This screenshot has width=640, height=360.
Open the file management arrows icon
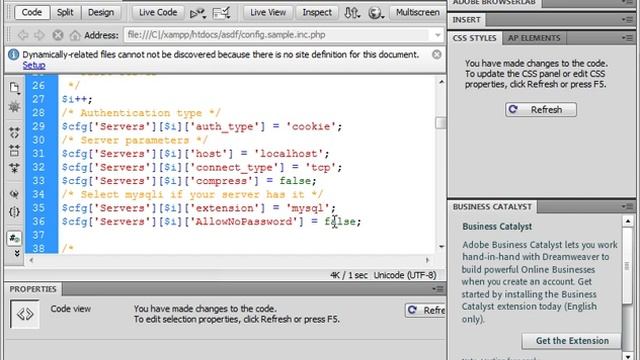click(352, 13)
